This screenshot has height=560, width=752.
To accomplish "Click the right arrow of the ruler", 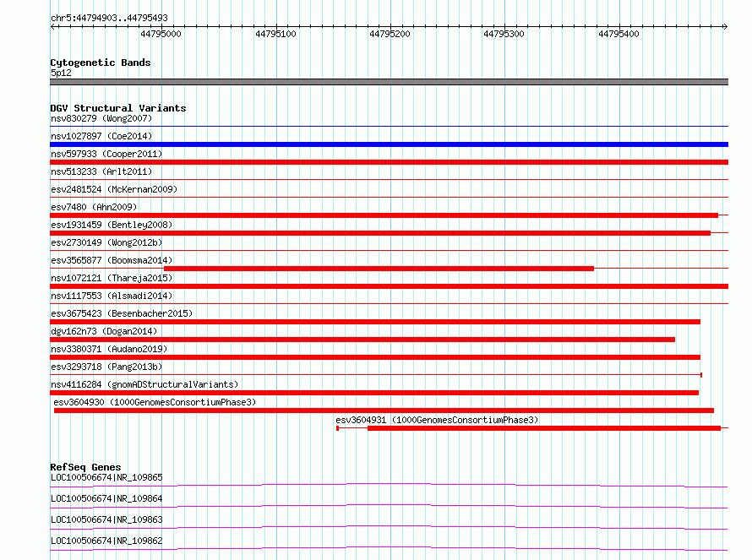I will coord(725,27).
